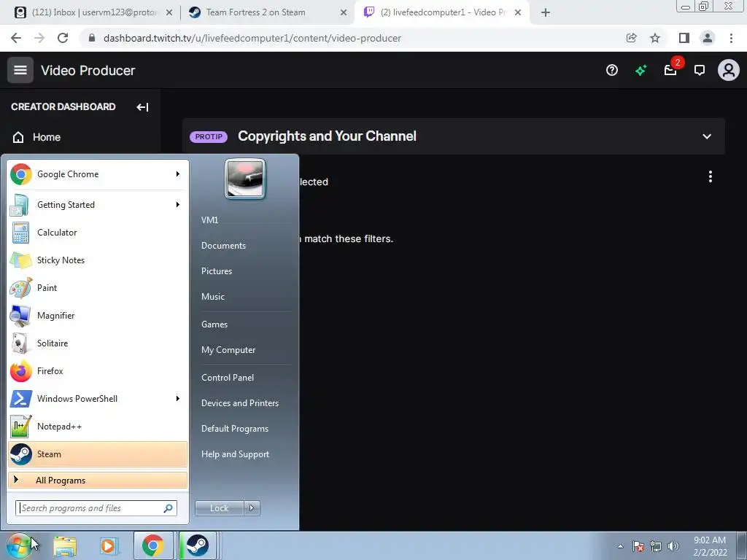Screen dimensions: 747x560
Task: Open Games from Start menu
Action: tap(214, 324)
